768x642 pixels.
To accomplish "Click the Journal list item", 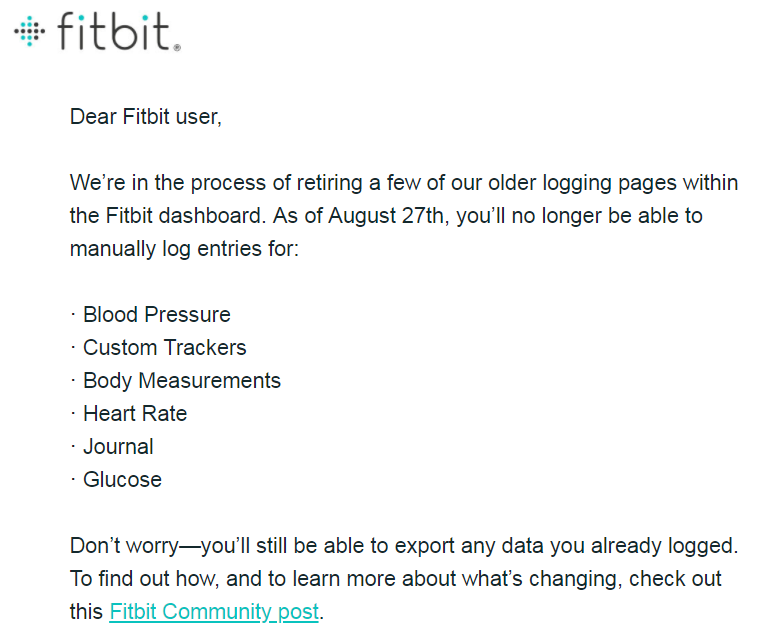I will coord(118,446).
